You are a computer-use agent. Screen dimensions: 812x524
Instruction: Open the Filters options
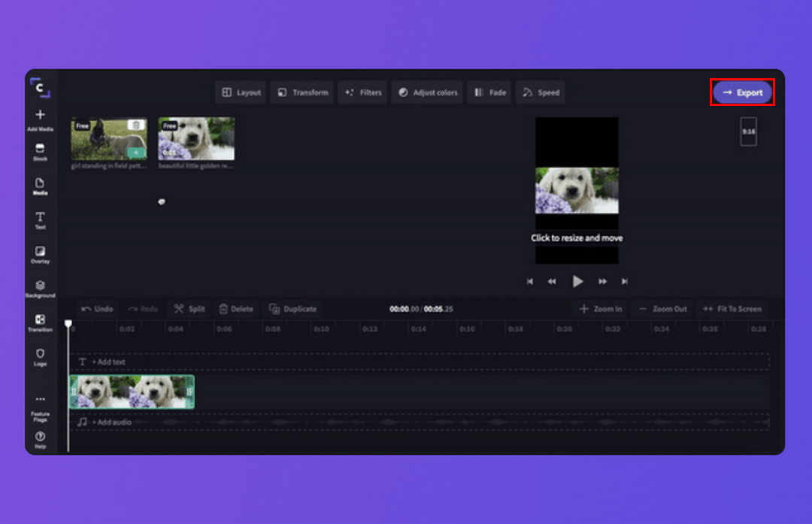363,92
